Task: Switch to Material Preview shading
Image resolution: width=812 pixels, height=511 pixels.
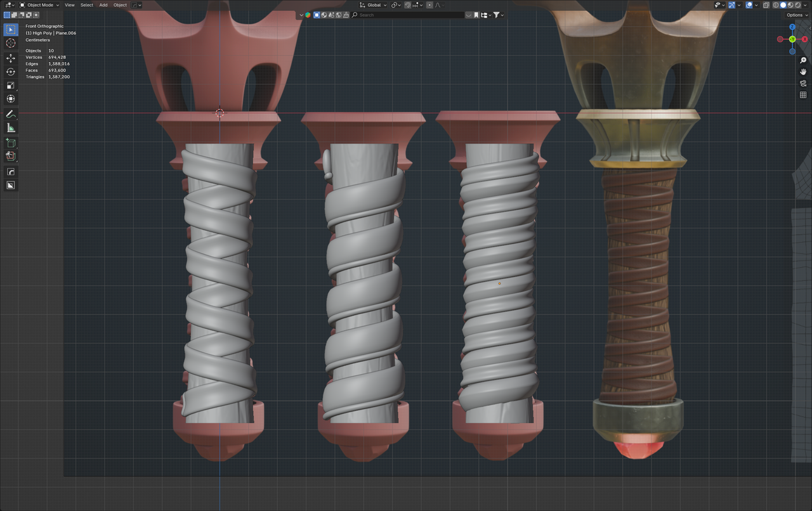Action: click(792, 5)
